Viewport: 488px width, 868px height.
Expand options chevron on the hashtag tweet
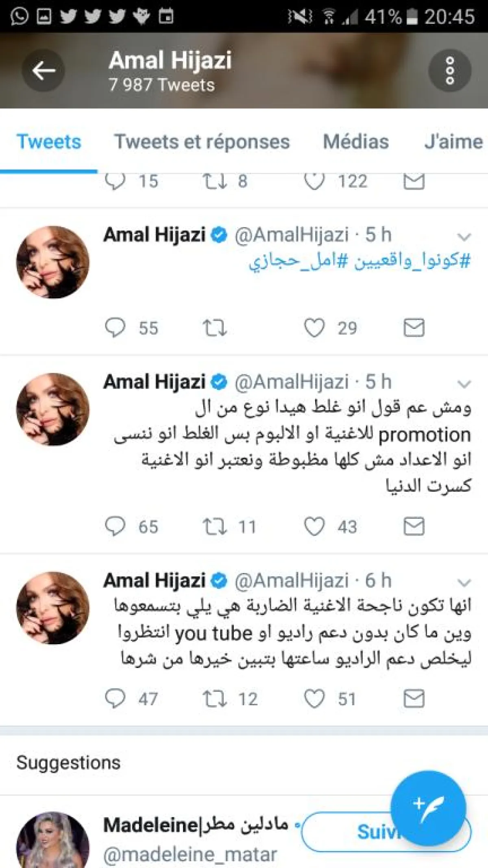(464, 236)
